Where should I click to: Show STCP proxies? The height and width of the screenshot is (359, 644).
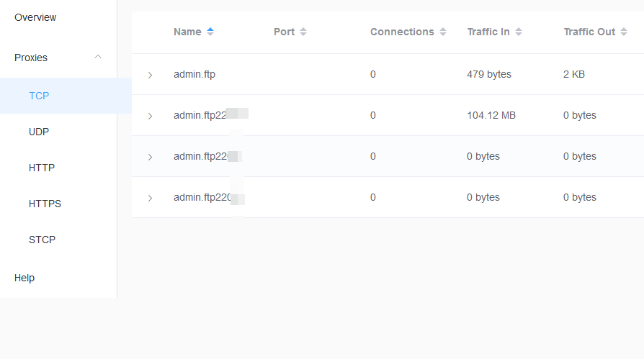point(42,240)
